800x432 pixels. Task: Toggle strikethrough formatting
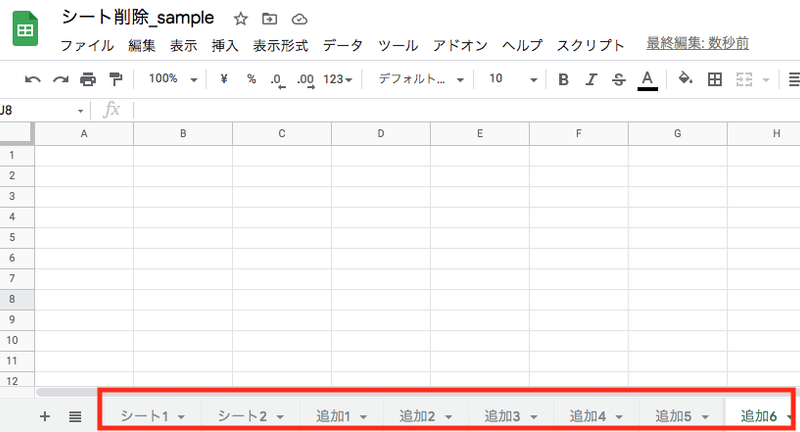[x=618, y=80]
